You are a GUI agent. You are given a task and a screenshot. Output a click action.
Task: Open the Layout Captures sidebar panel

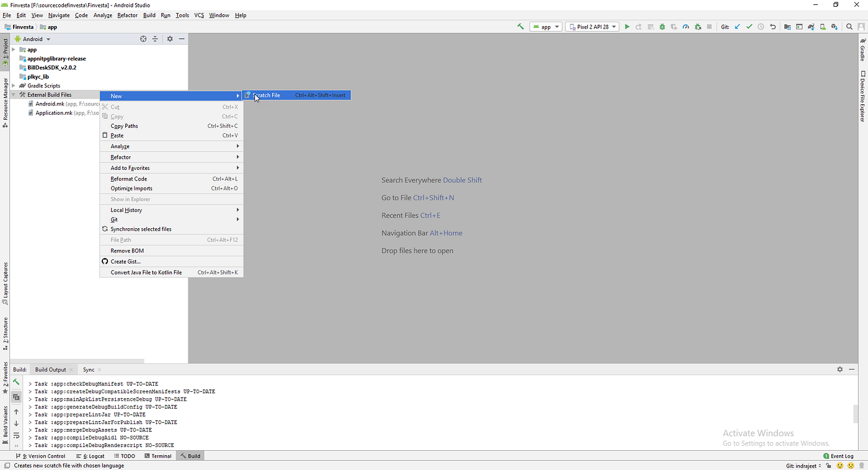pyautogui.click(x=5, y=282)
